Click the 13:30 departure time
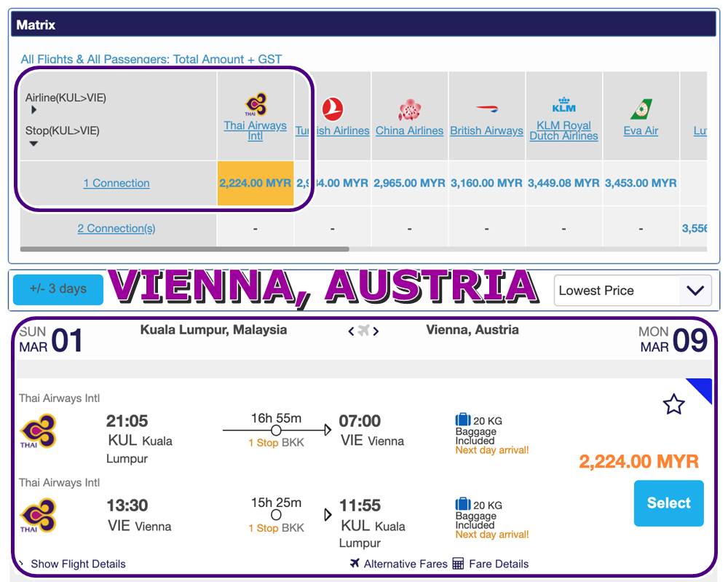 click(x=127, y=505)
